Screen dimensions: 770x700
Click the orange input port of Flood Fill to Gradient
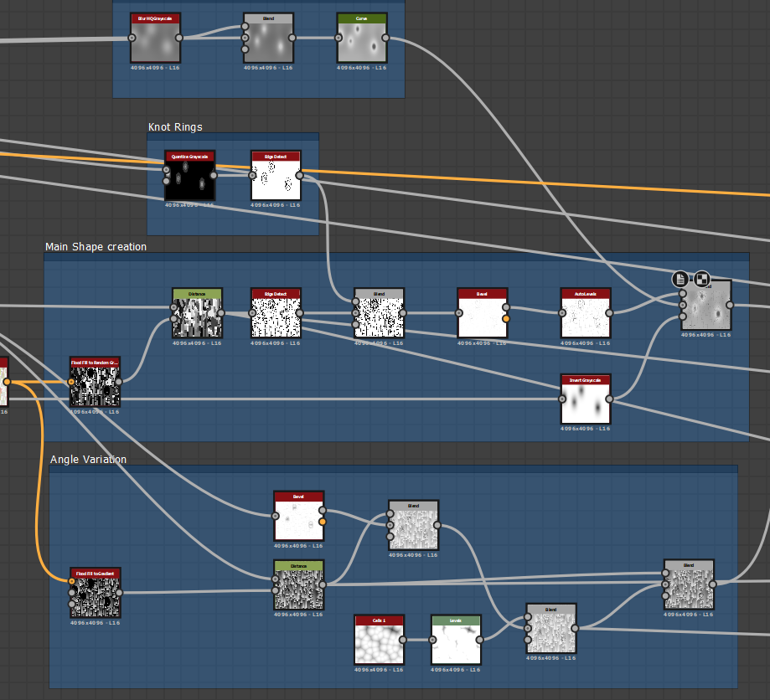pyautogui.click(x=72, y=581)
